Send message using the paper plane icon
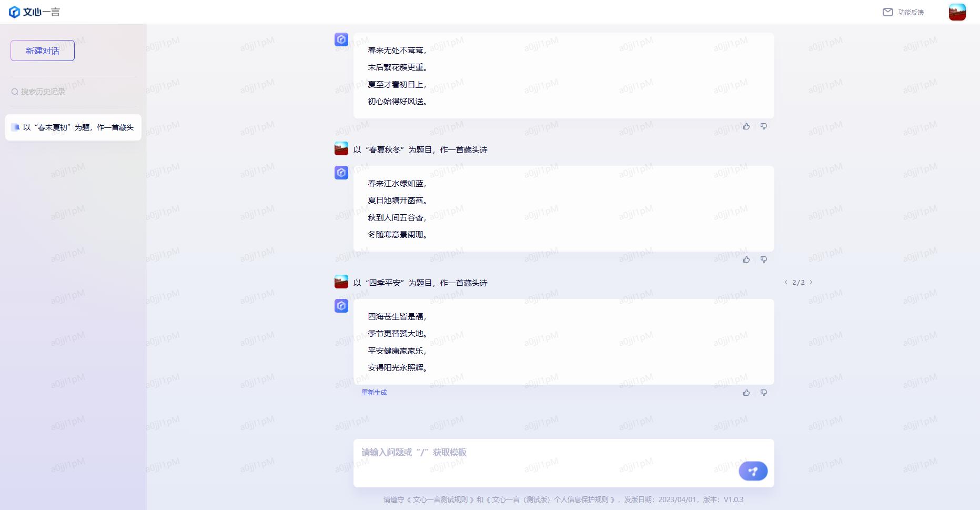This screenshot has height=510, width=980. pos(753,471)
